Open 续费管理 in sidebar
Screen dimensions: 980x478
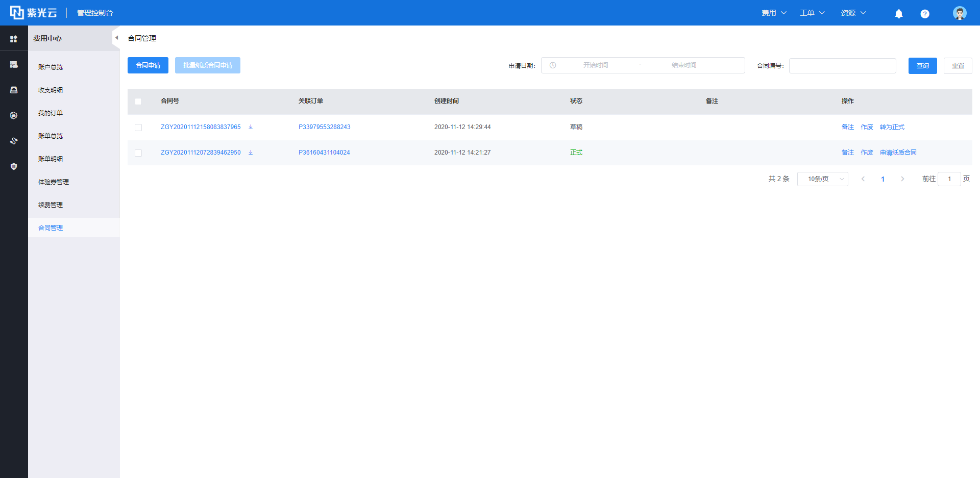click(51, 205)
